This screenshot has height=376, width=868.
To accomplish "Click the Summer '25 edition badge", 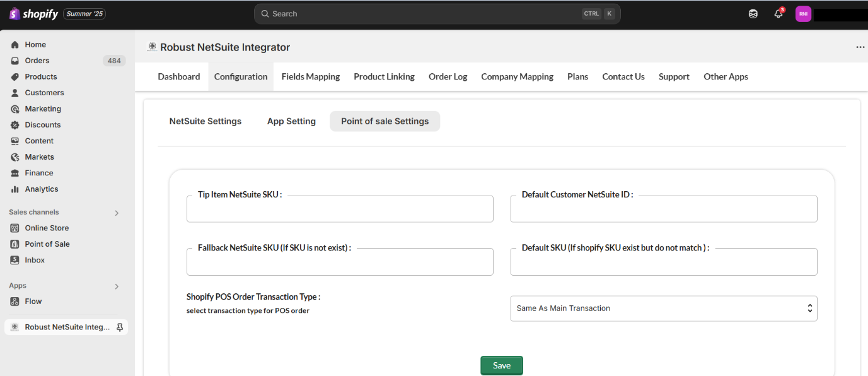I will (84, 14).
